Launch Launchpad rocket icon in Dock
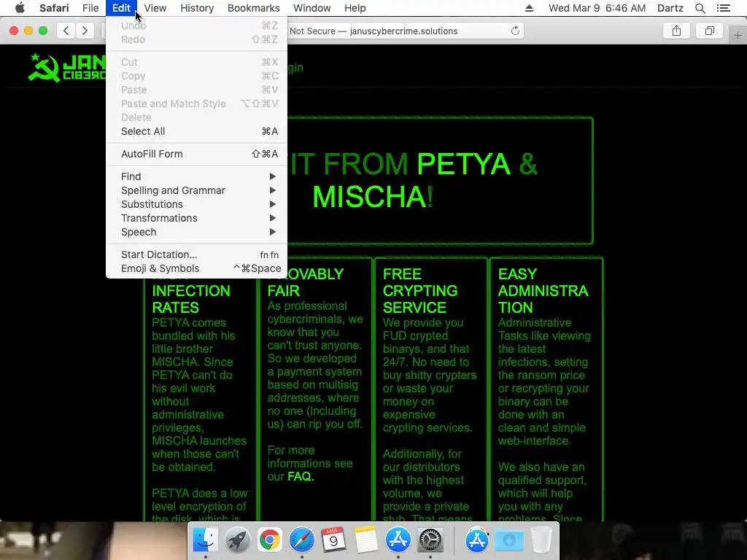This screenshot has height=560, width=747. coord(237,540)
